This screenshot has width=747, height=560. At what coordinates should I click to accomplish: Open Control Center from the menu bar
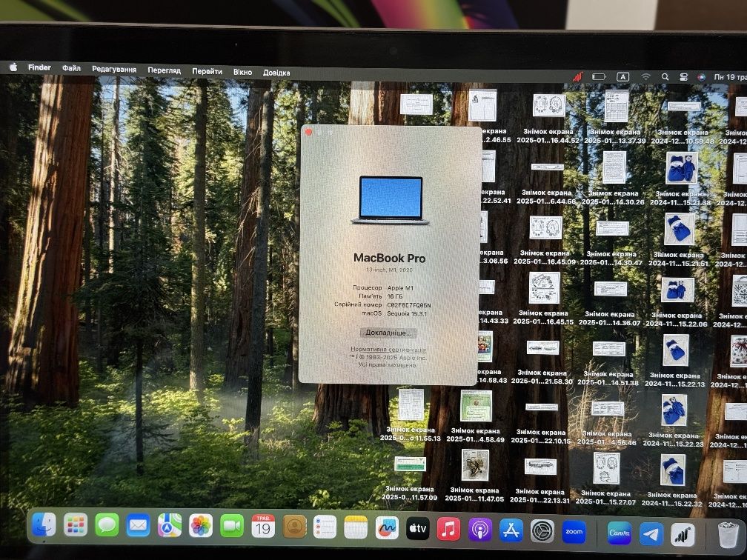click(683, 77)
